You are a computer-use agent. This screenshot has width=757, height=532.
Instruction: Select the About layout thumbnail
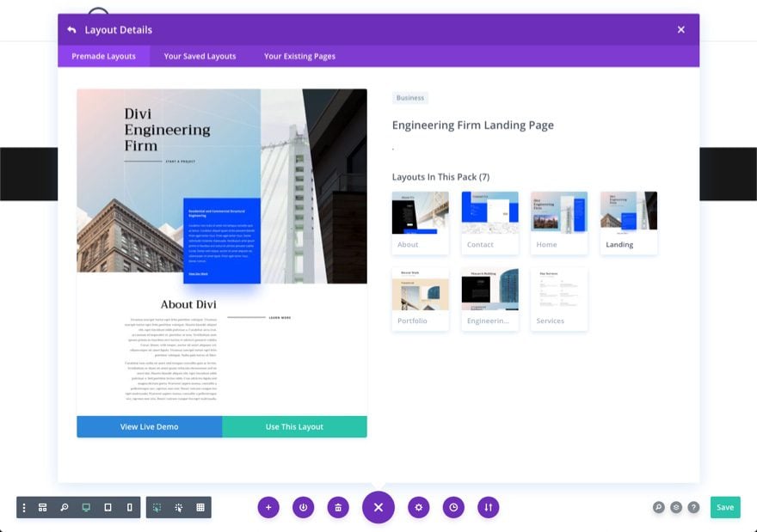click(x=420, y=223)
